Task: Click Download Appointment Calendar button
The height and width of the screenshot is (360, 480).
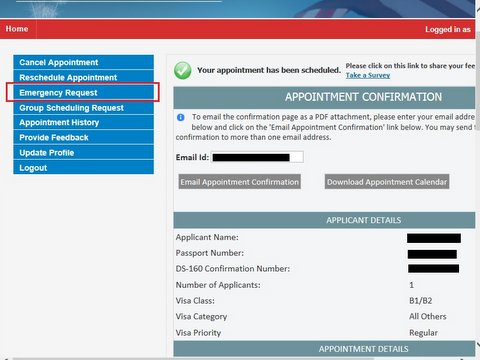Action: (387, 182)
